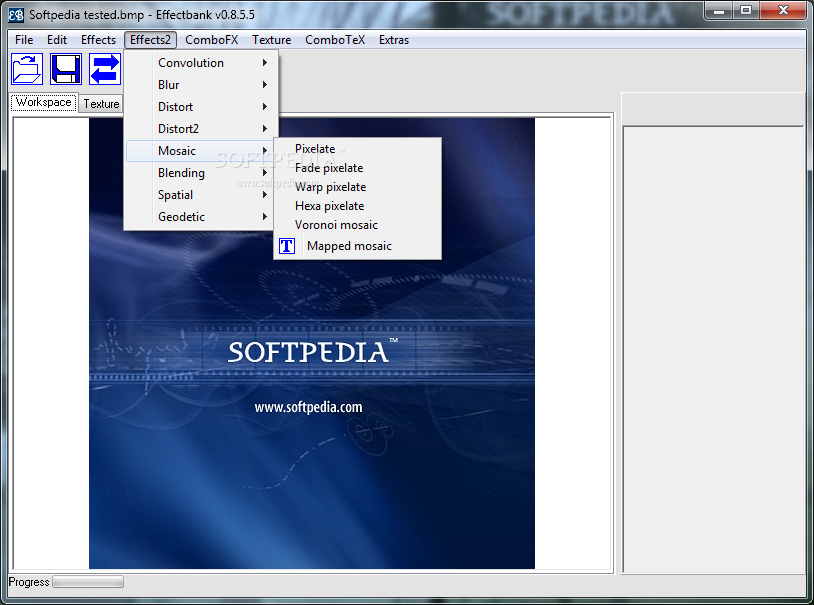Viewport: 814px width, 605px height.
Task: Expand the Distort submenu
Action: pos(201,107)
